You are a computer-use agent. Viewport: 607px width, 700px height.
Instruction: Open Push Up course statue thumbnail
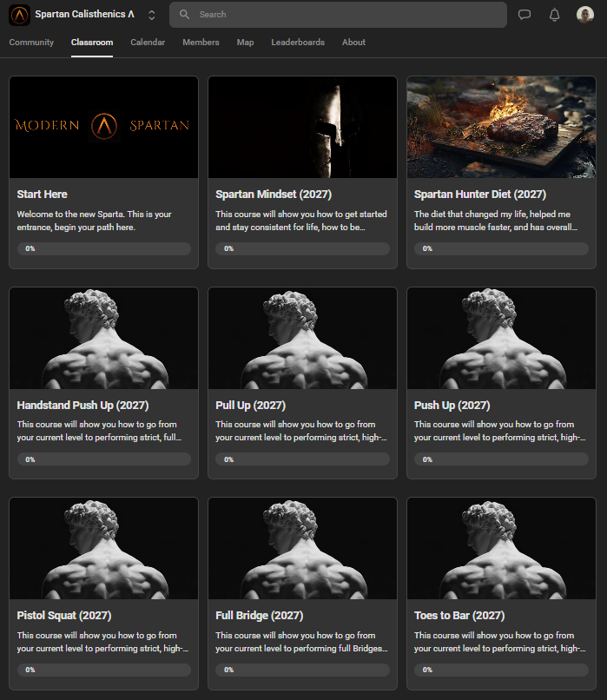click(x=501, y=338)
